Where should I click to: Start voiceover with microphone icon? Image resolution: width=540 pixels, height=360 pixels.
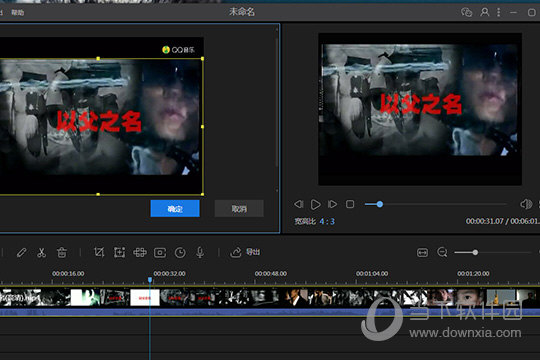(x=200, y=253)
